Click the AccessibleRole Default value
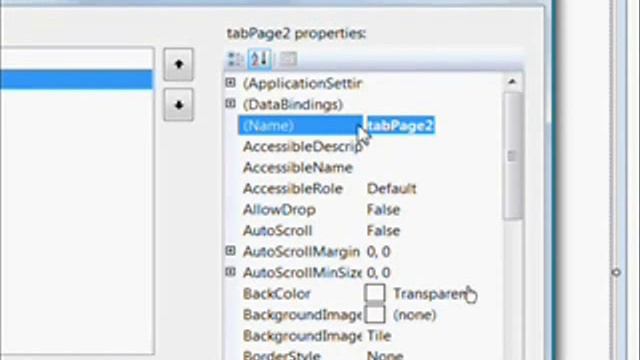640x360 pixels. 391,189
